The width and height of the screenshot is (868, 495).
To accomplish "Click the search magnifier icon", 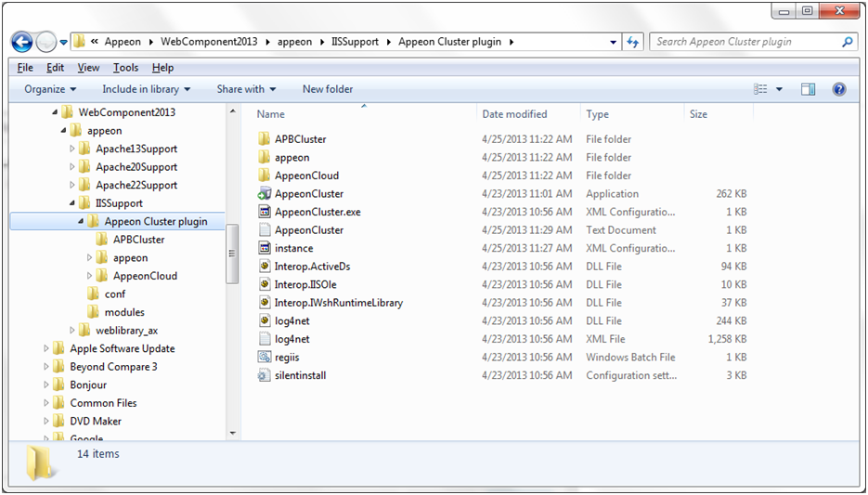I will coord(847,42).
